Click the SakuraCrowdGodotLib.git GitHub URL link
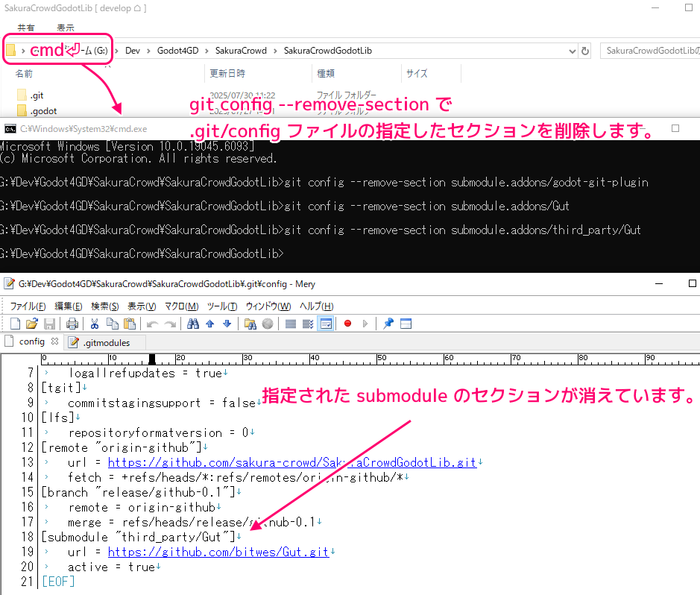 291,462
